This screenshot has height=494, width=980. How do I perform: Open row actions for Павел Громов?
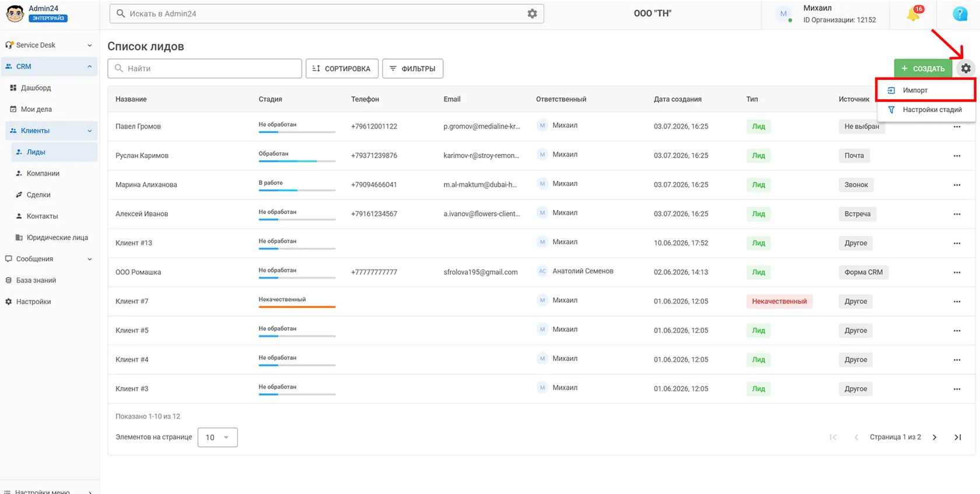point(957,127)
